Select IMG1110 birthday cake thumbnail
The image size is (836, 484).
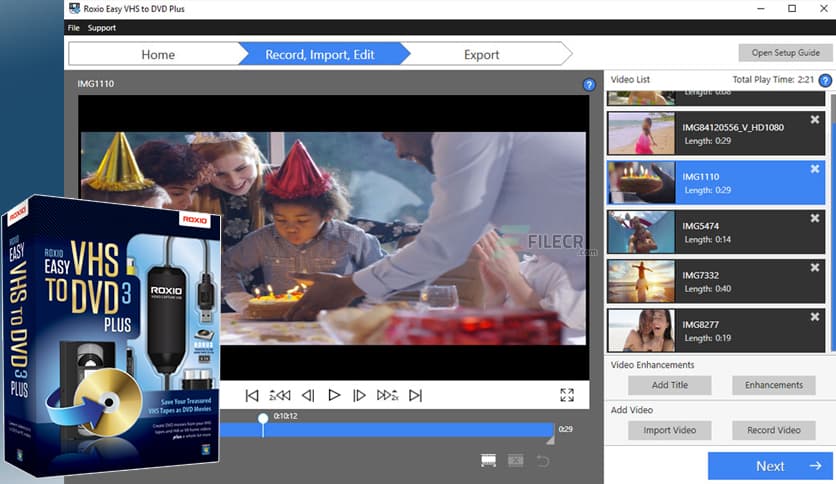(x=641, y=182)
